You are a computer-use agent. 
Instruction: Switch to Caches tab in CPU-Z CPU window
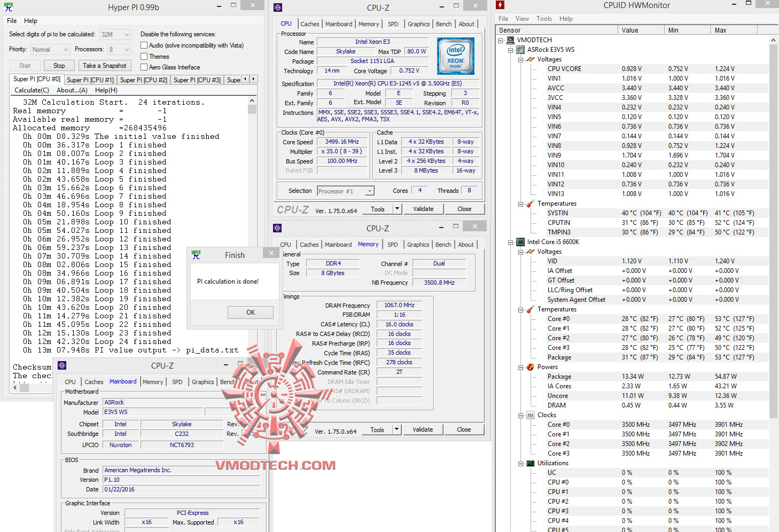click(x=310, y=24)
